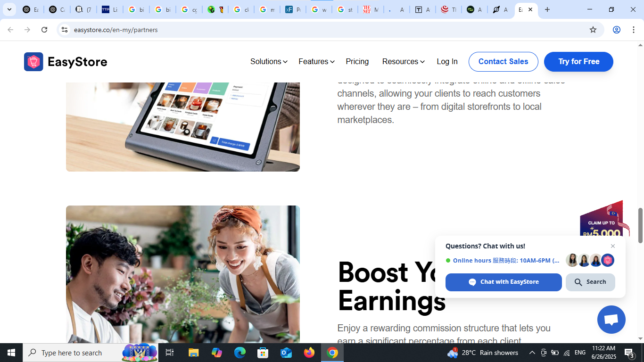Click the Try for Free button
644x362 pixels.
[579, 62]
